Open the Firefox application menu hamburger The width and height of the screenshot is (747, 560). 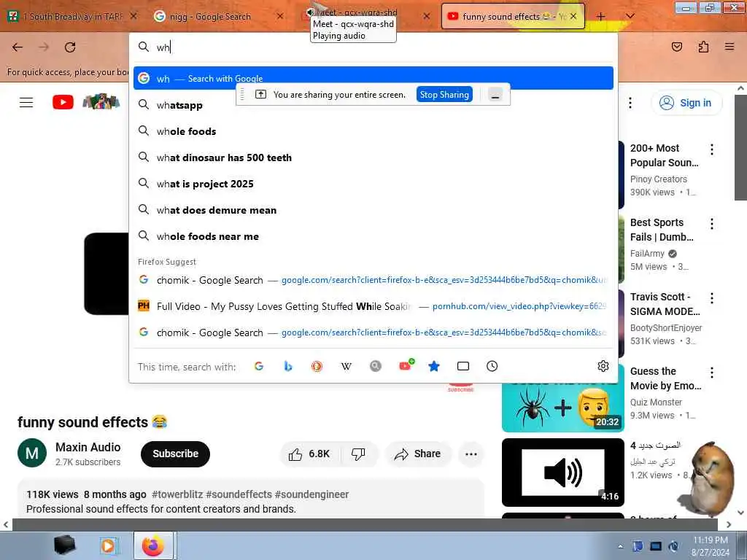coord(729,47)
